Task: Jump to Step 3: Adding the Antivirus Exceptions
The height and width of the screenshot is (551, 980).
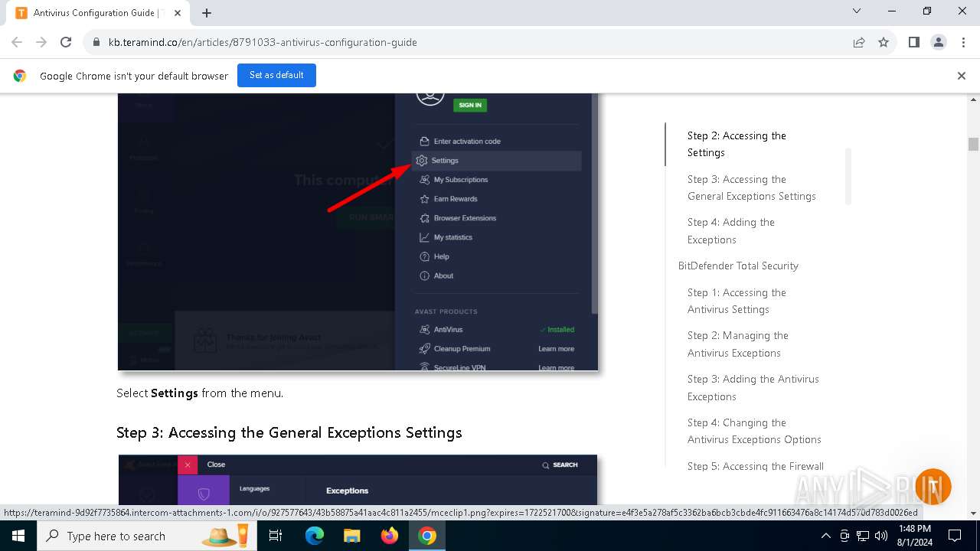Action: tap(753, 388)
